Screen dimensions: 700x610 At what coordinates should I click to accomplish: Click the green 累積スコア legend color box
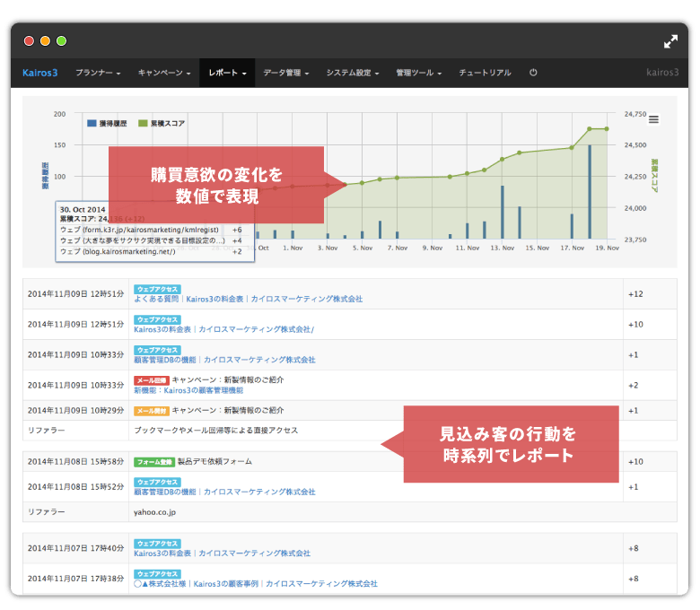pos(143,123)
